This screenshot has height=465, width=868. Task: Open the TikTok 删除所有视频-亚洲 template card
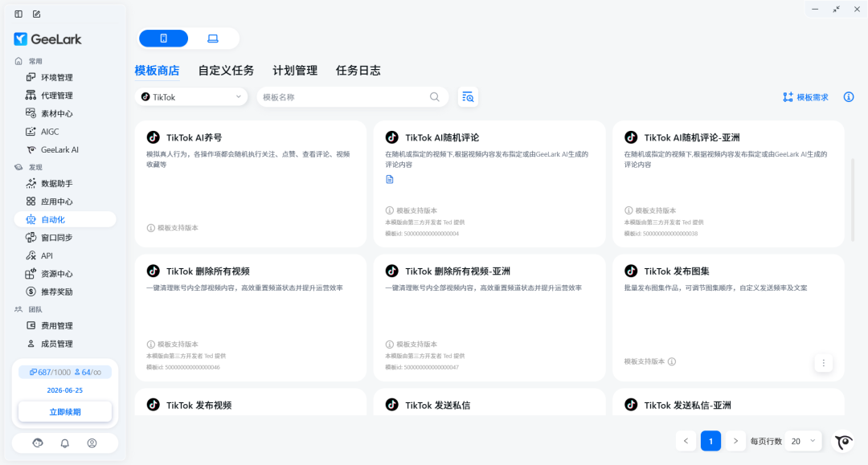[x=489, y=318]
